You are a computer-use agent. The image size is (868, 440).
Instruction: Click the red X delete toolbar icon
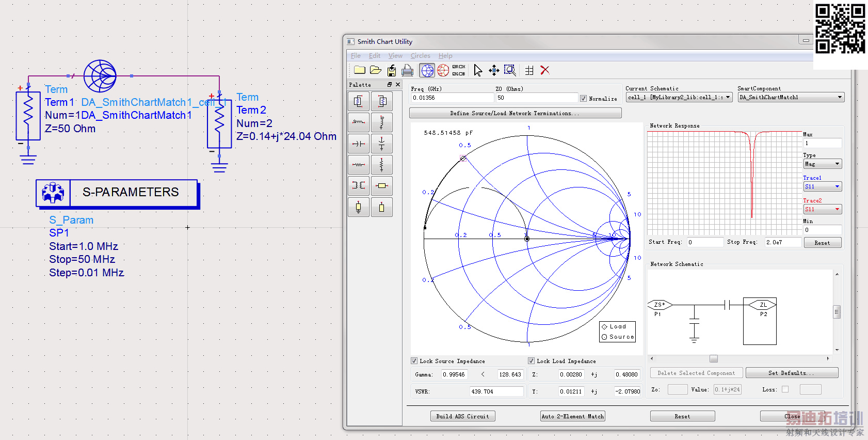(x=545, y=70)
